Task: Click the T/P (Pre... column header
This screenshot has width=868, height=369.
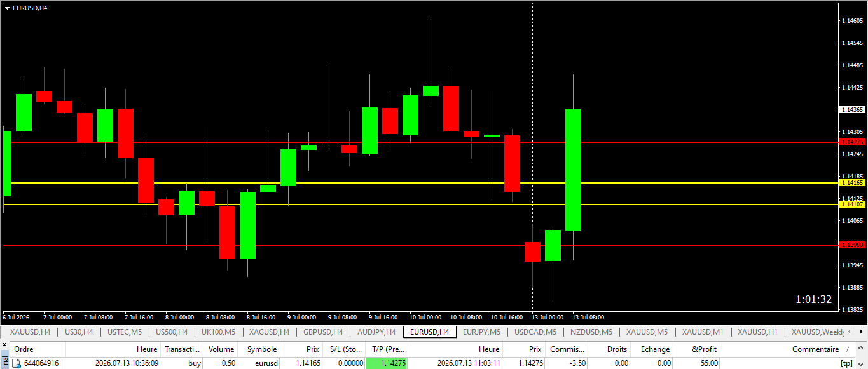Action: (x=387, y=349)
